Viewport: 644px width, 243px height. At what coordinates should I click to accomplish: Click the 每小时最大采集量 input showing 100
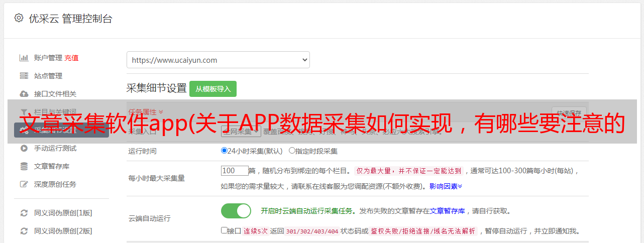point(235,171)
